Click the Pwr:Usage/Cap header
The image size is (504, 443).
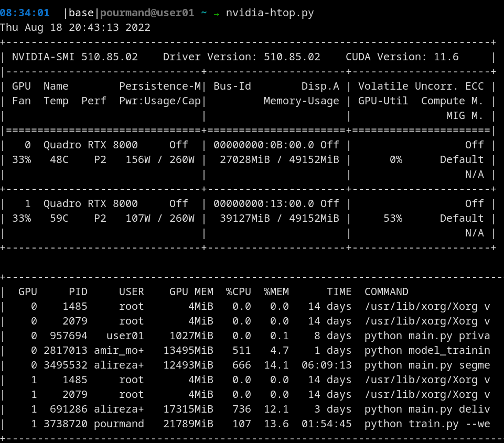[x=160, y=101]
